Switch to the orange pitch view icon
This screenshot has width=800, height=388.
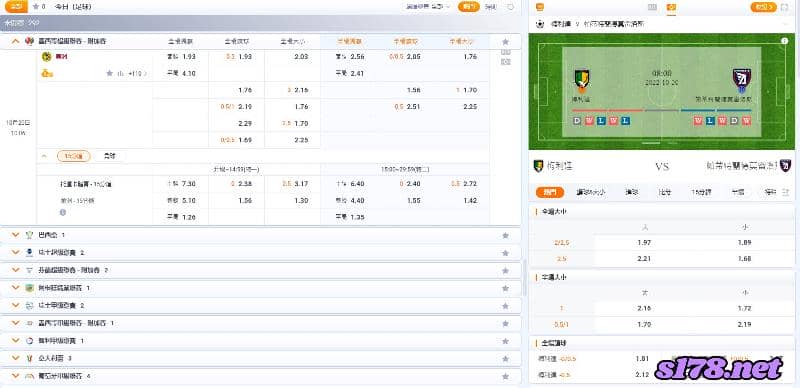tap(671, 7)
